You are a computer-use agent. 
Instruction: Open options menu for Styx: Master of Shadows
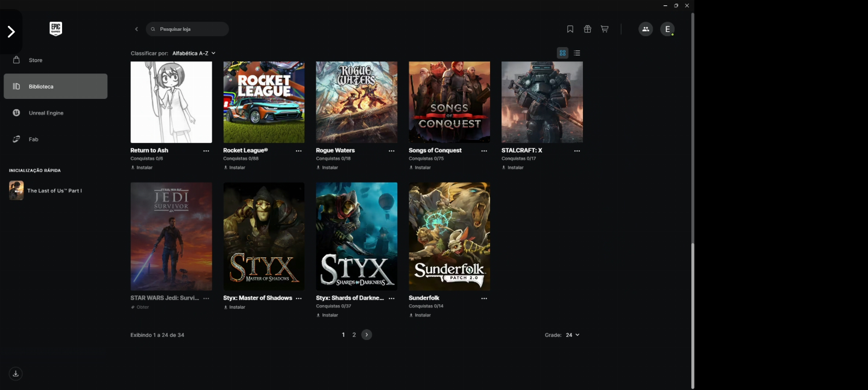coord(299,298)
